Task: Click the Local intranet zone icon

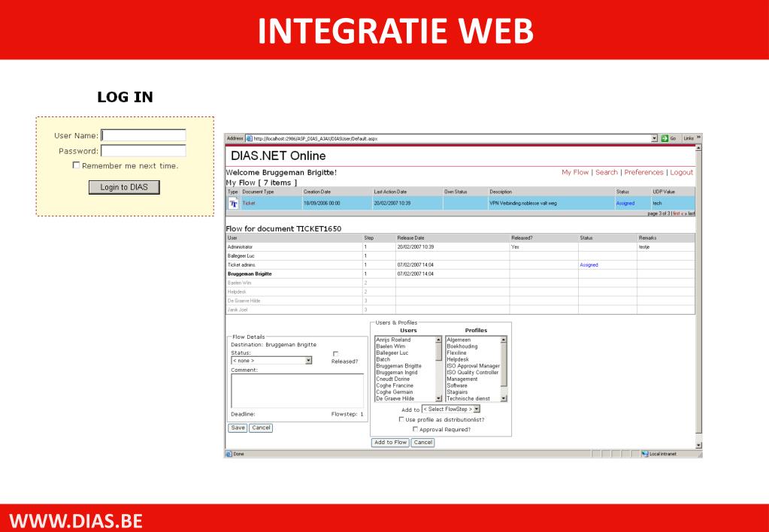Action: [645, 454]
